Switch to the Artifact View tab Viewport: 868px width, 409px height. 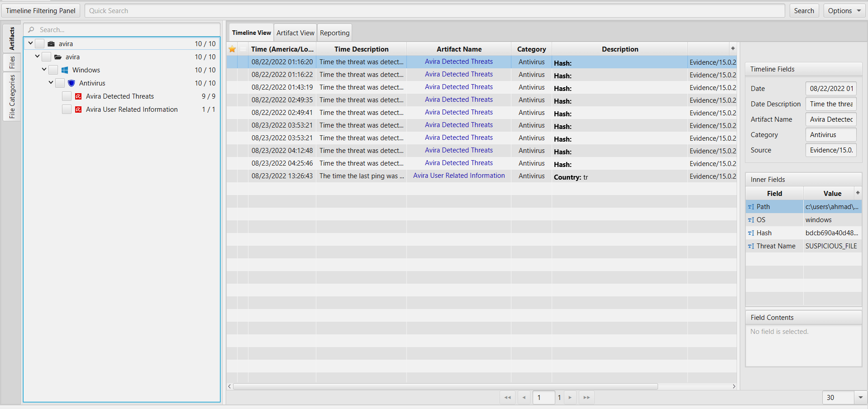point(296,33)
